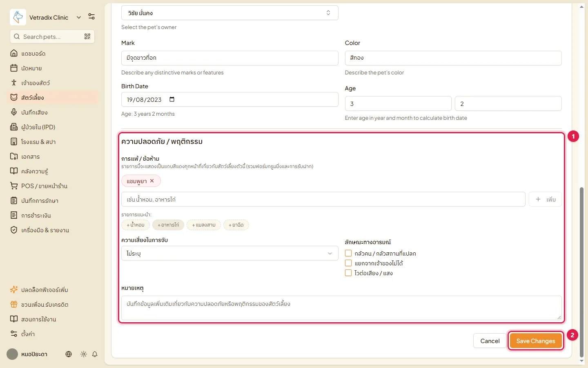Open เจ้าของสัตว์ person icon
588x368 pixels.
[x=14, y=83]
